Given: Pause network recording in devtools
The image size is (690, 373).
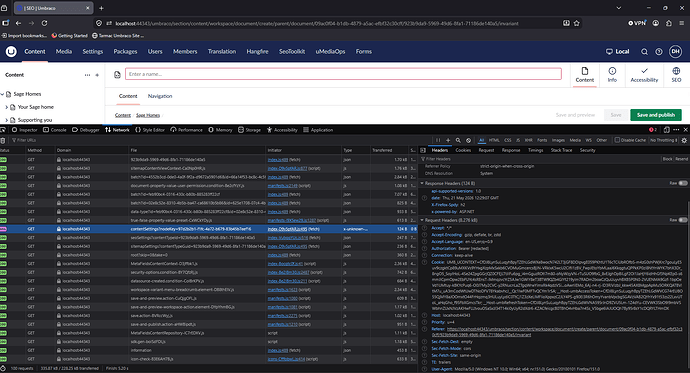Looking at the screenshot, I should pos(438,140).
